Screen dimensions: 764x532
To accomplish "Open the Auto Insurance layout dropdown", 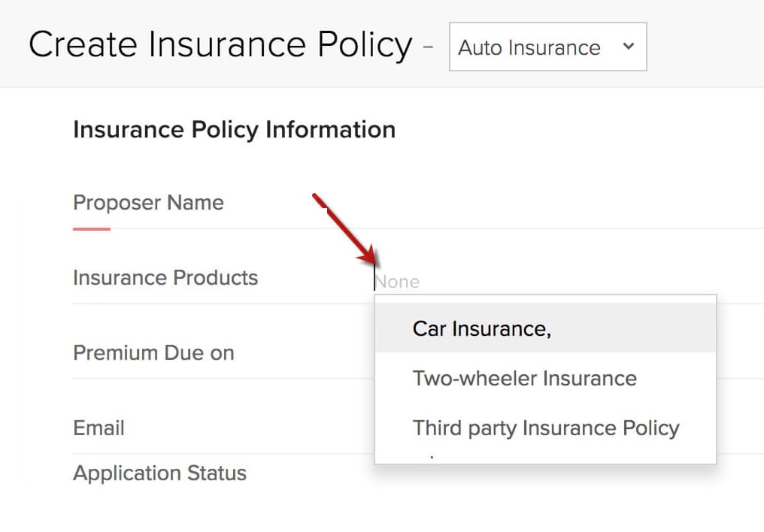I will pyautogui.click(x=547, y=47).
